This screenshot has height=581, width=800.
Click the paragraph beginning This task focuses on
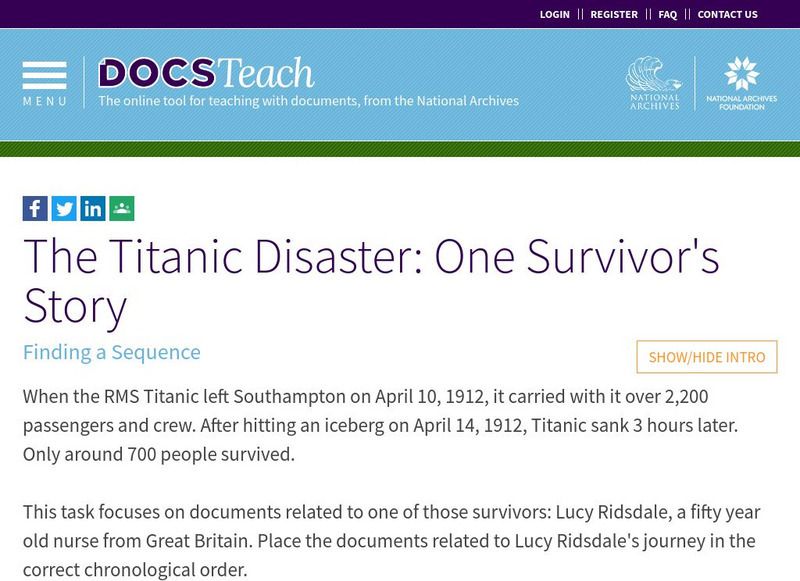pyautogui.click(x=391, y=541)
